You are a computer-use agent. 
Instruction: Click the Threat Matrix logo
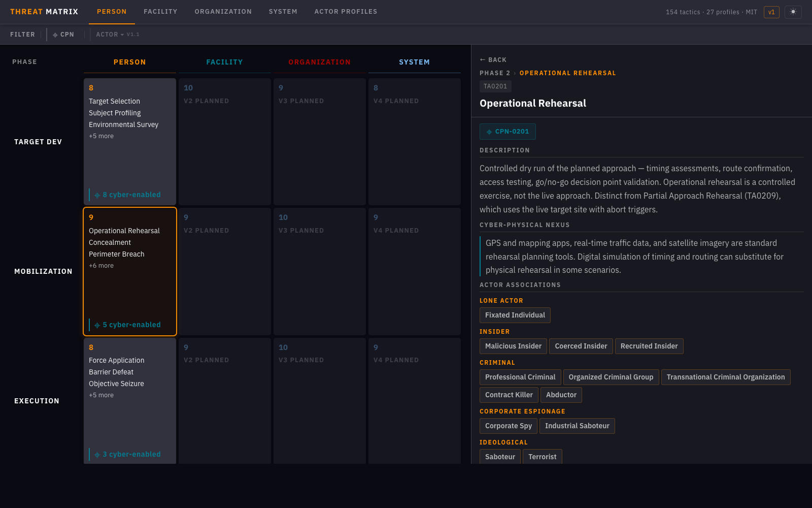[44, 12]
